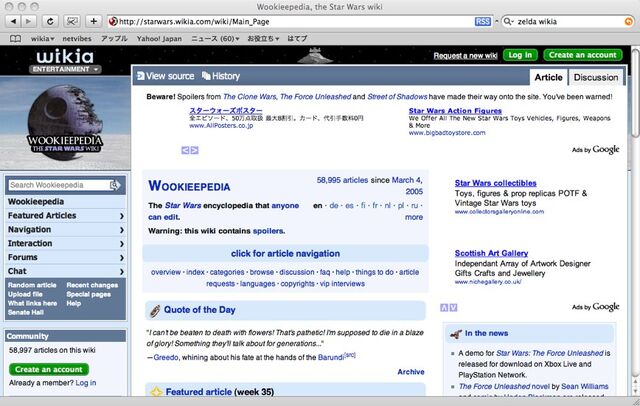Click the Greedo link in the quote
Screen dimensions: 640x406
166,357
